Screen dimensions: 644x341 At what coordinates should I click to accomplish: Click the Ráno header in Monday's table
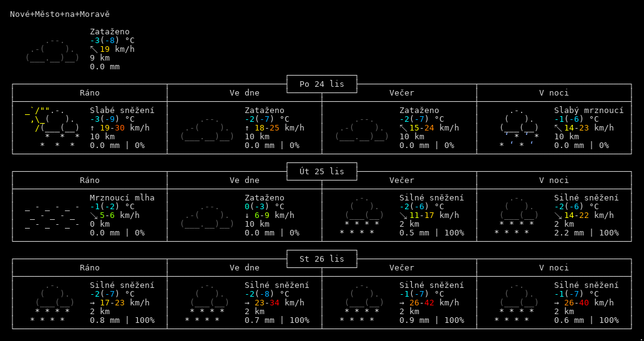pos(90,93)
